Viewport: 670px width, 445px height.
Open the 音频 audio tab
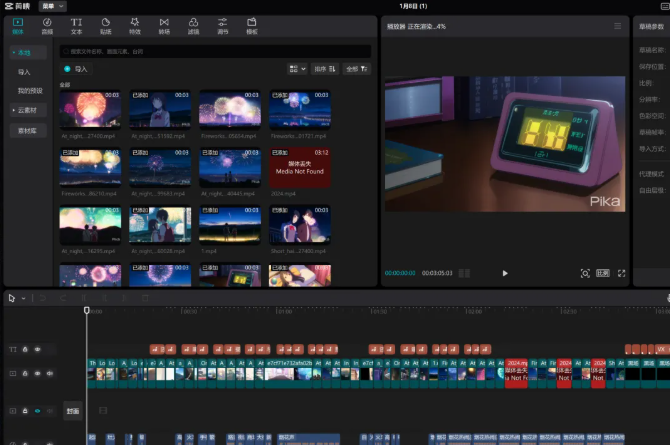click(x=47, y=26)
